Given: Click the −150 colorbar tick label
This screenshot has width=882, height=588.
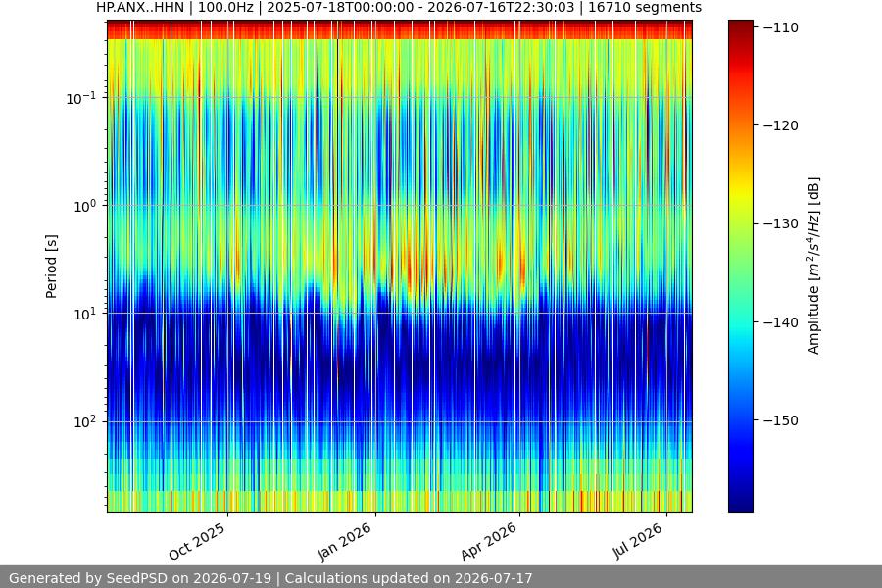Looking at the screenshot, I should point(781,420).
